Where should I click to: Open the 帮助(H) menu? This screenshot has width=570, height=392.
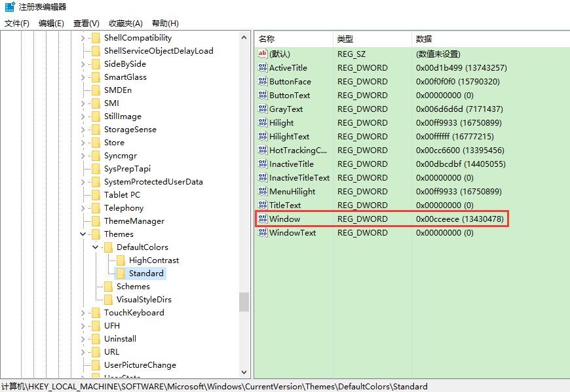click(165, 23)
